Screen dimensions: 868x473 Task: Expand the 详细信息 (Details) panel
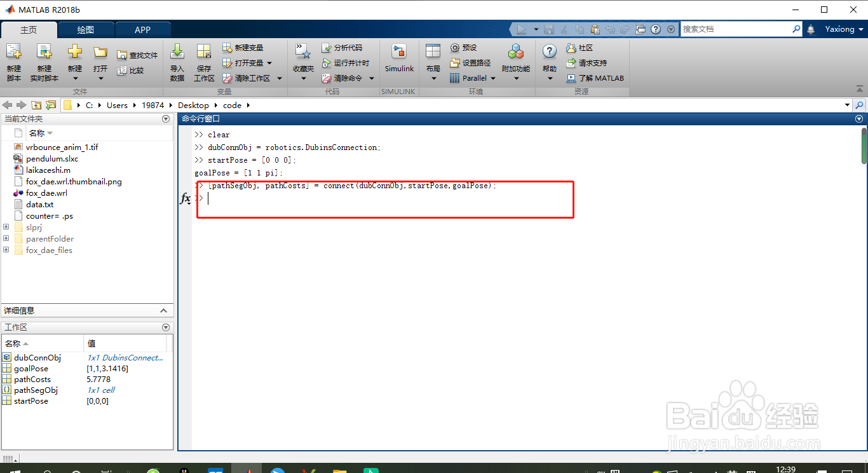[x=163, y=311]
